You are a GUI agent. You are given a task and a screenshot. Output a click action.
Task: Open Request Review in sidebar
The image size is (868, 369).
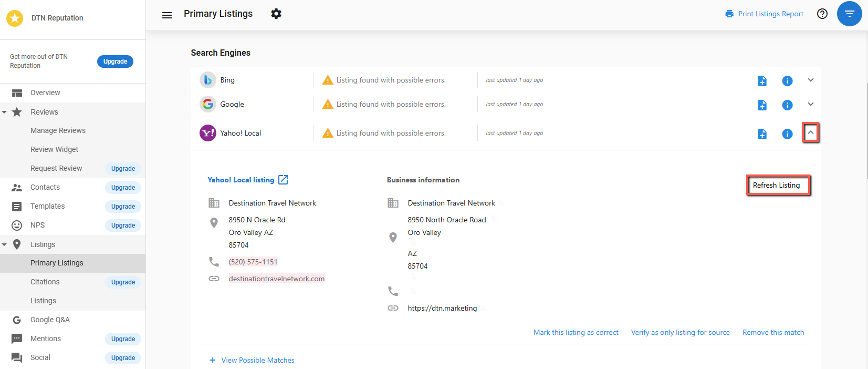click(56, 168)
